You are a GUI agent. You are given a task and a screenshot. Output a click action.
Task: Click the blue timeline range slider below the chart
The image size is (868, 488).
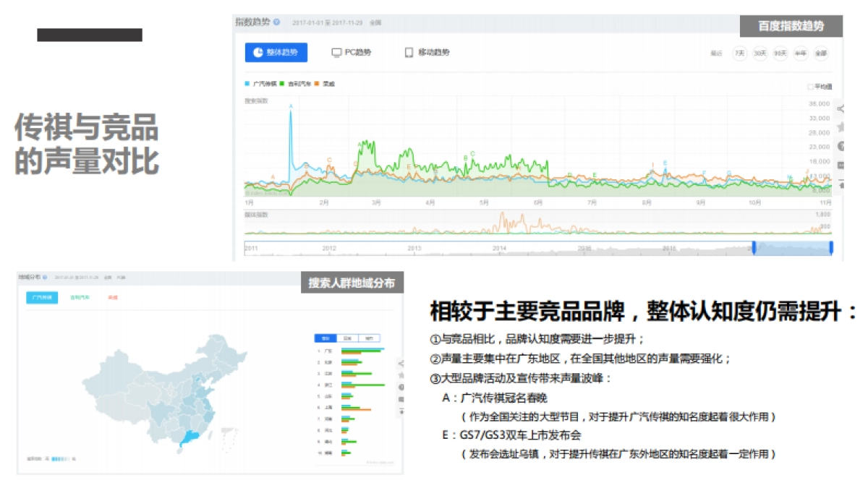(792, 248)
